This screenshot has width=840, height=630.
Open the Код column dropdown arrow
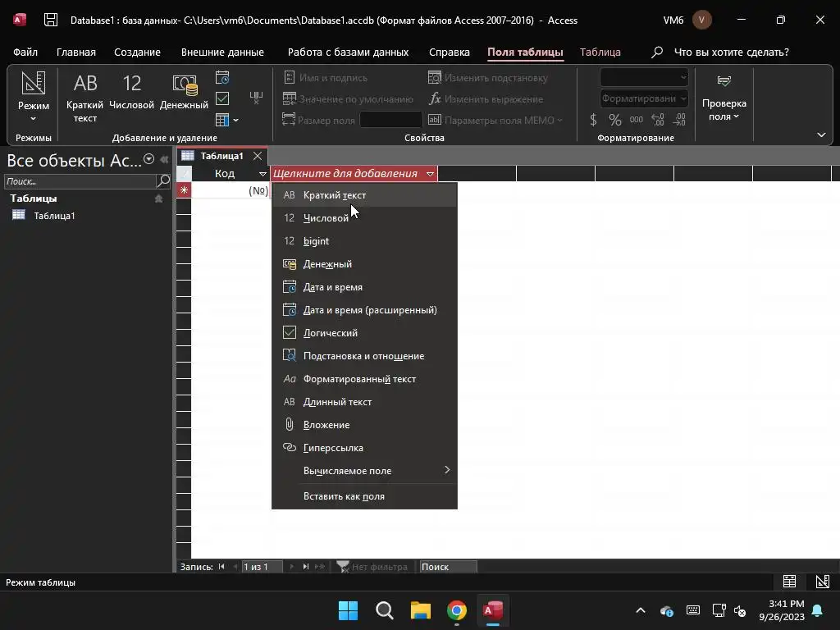[262, 174]
